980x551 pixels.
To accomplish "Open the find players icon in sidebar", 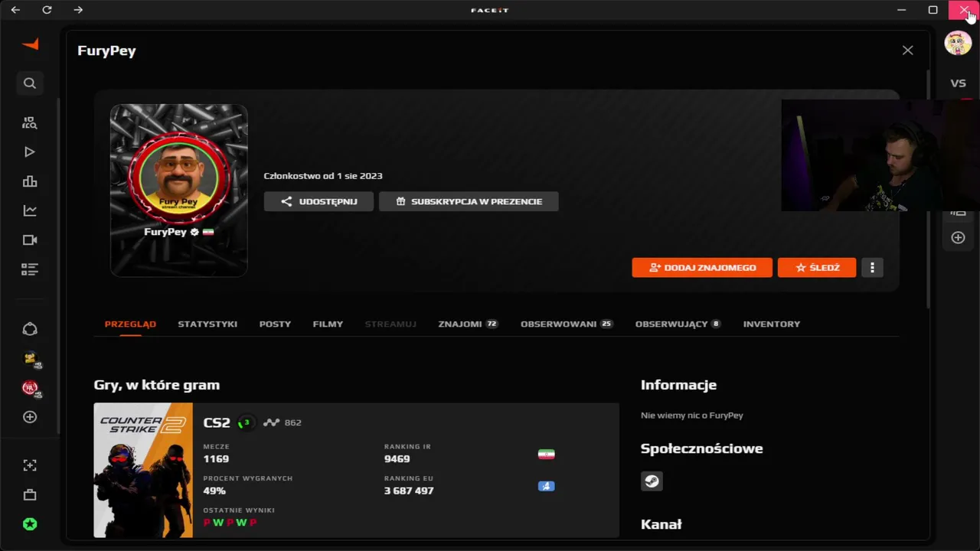I will pyautogui.click(x=30, y=122).
